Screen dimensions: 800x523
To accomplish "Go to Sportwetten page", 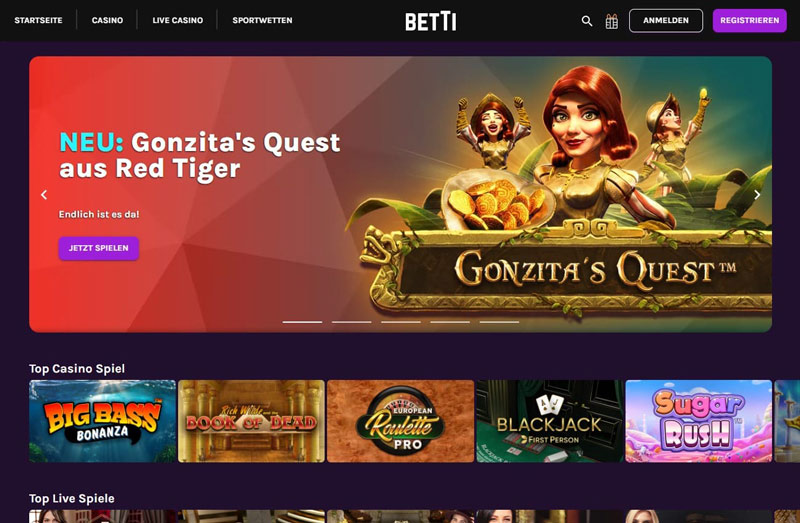I will [262, 20].
